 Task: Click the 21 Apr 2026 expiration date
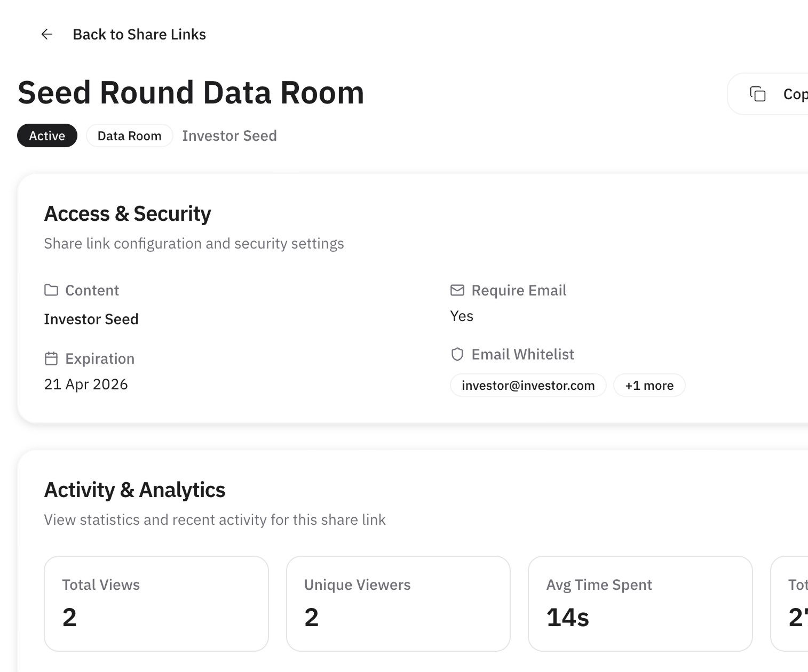pyautogui.click(x=86, y=384)
